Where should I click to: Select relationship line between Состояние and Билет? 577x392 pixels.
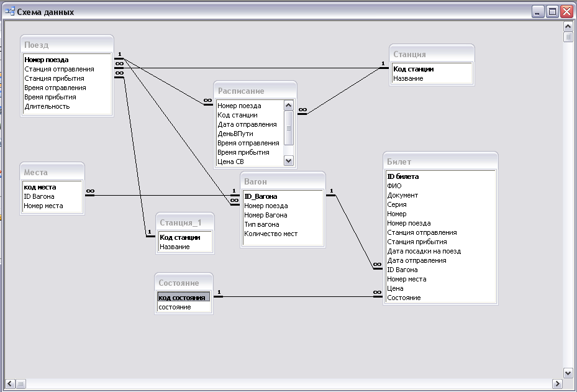(298, 297)
